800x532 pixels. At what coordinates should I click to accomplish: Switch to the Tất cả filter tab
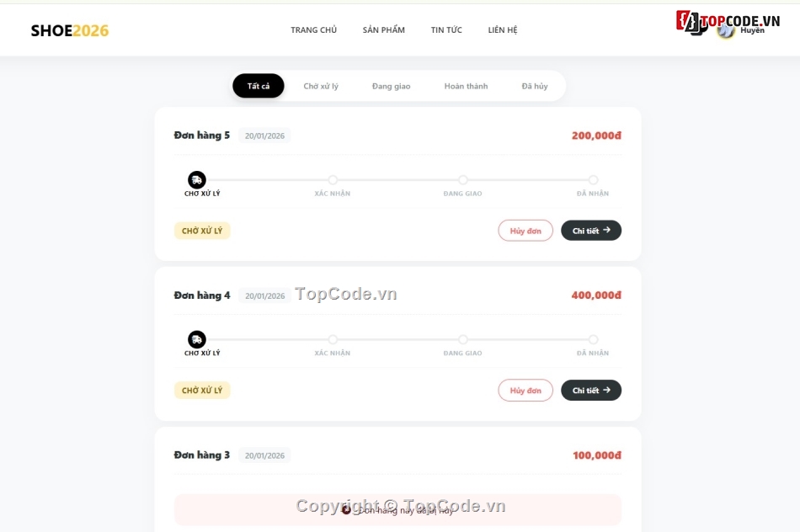[259, 86]
